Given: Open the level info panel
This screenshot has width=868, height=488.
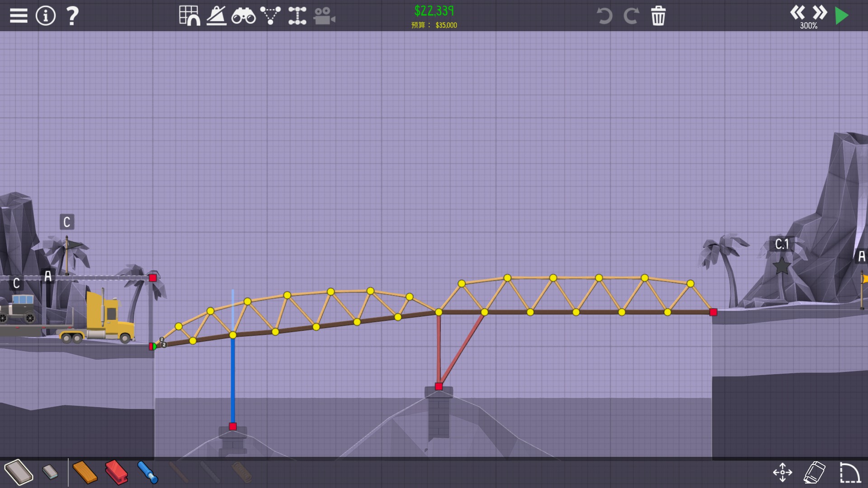Looking at the screenshot, I should pos(45,16).
